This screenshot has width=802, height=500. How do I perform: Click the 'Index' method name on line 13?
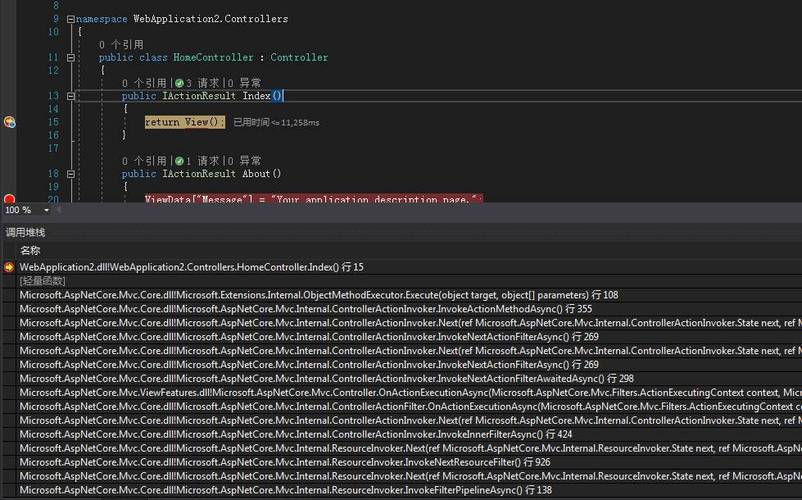click(x=256, y=96)
